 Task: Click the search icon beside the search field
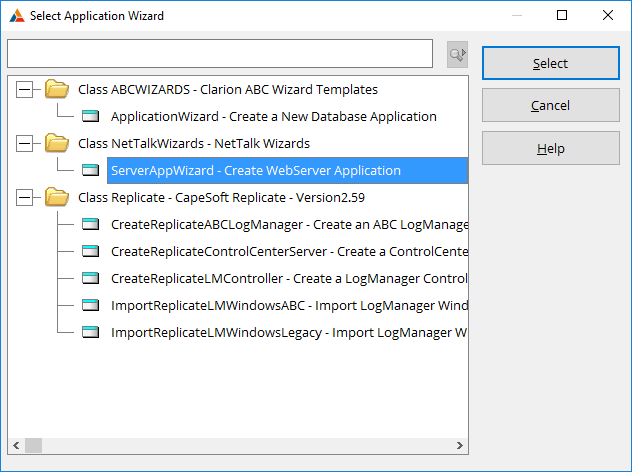coord(457,54)
